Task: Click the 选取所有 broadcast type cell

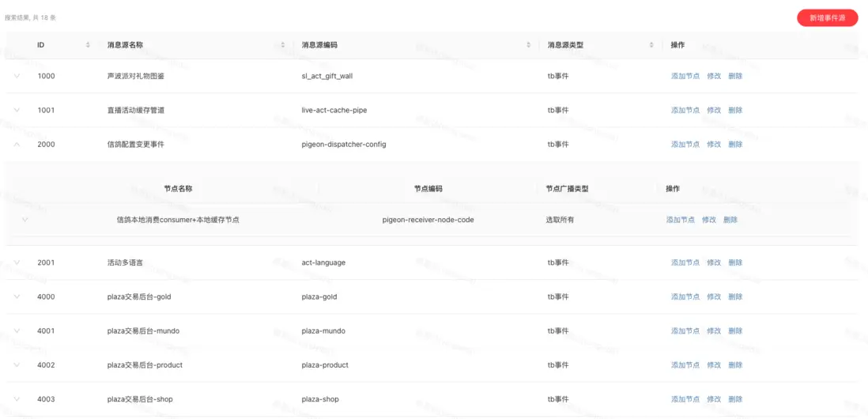Action: coord(560,220)
